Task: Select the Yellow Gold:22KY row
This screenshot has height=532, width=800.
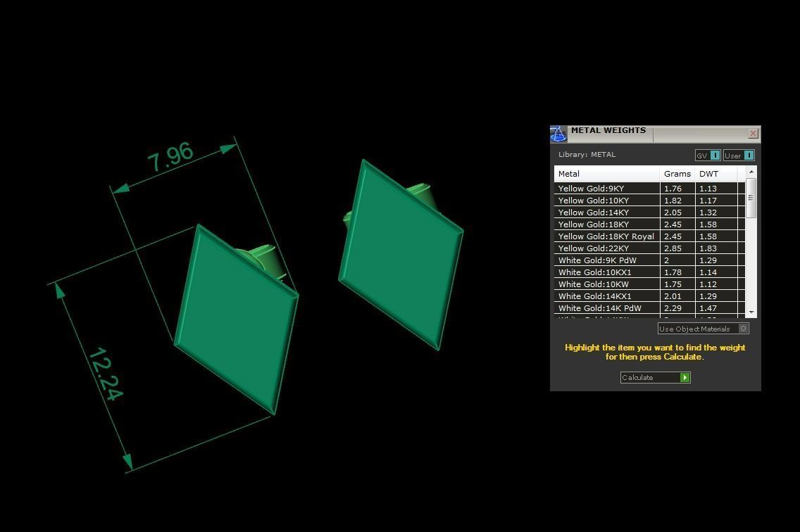Action: pos(649,248)
